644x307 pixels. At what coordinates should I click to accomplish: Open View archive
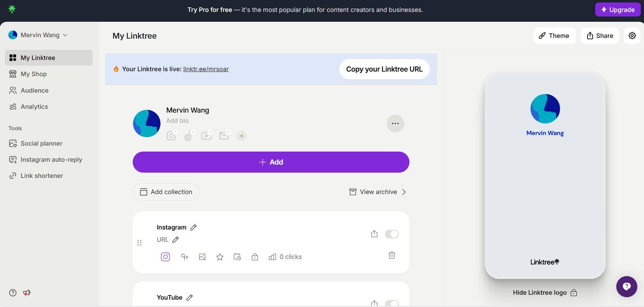(x=377, y=192)
